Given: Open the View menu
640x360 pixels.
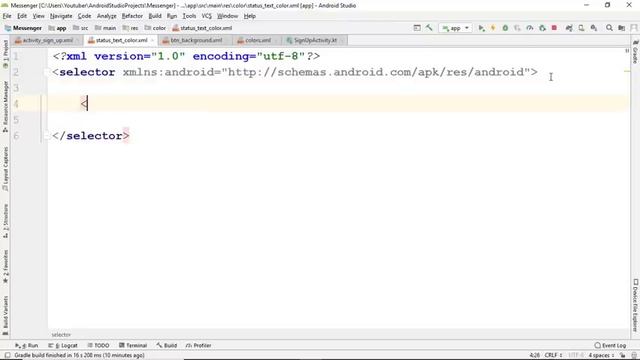Looking at the screenshot, I should click(39, 16).
